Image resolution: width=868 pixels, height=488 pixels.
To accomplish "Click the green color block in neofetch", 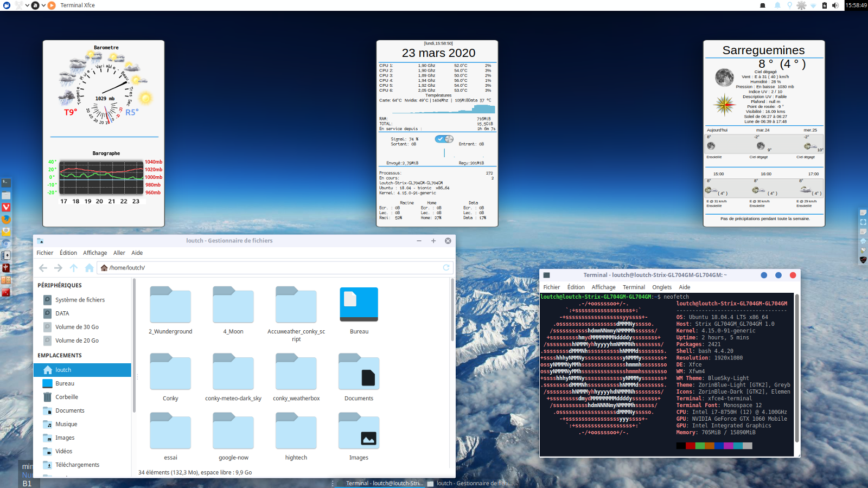I will (x=700, y=446).
